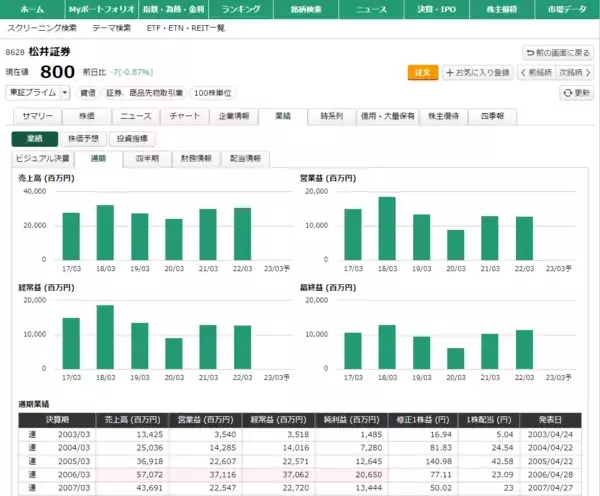Select the 財務情報 tab
Screen dimensions: 600x496
196,159
